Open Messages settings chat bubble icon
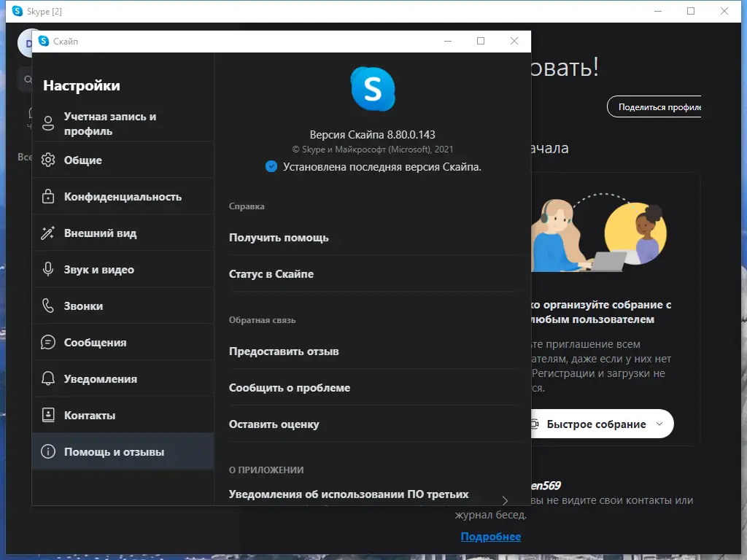This screenshot has height=560, width=747. (x=50, y=341)
